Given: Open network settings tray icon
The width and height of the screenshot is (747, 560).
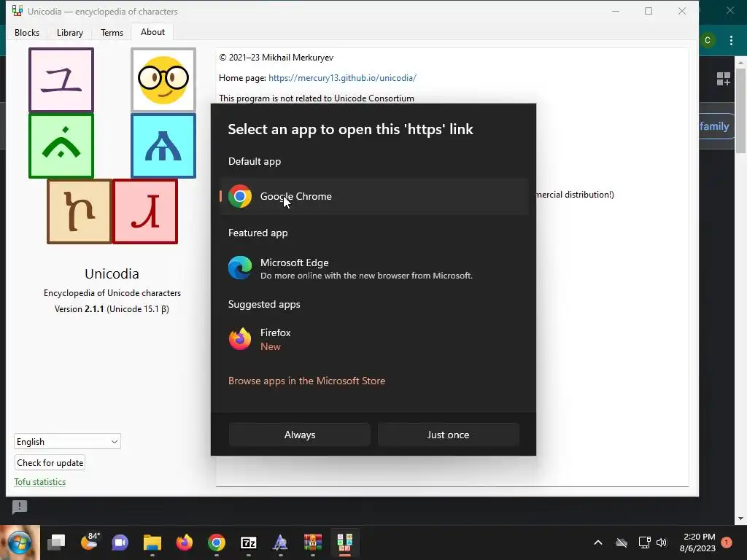Looking at the screenshot, I should point(645,542).
